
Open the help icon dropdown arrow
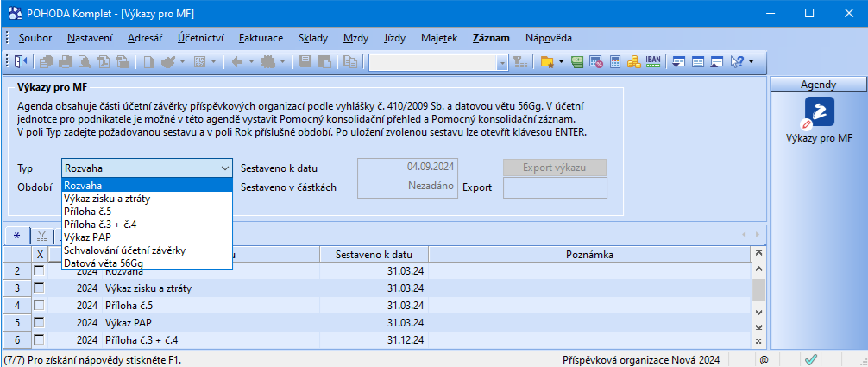[x=752, y=61]
